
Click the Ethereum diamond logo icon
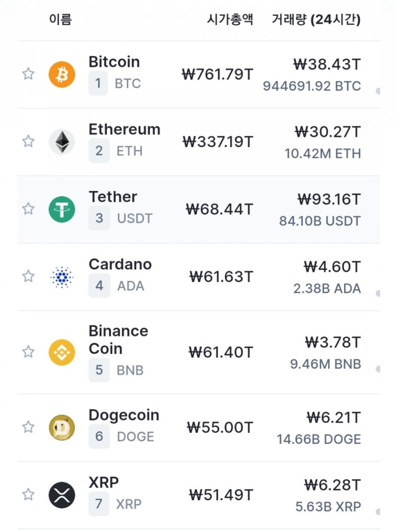tap(62, 142)
